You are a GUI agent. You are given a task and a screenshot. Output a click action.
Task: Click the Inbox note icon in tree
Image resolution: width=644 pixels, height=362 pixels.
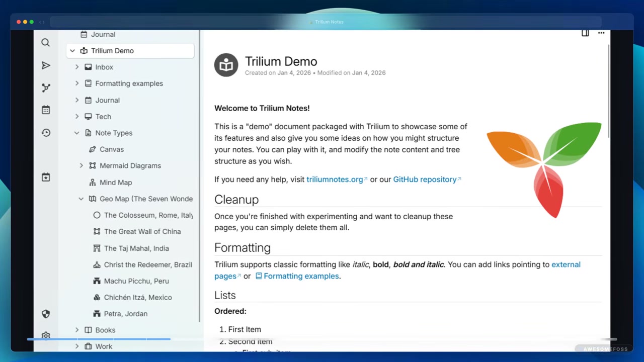tap(88, 67)
